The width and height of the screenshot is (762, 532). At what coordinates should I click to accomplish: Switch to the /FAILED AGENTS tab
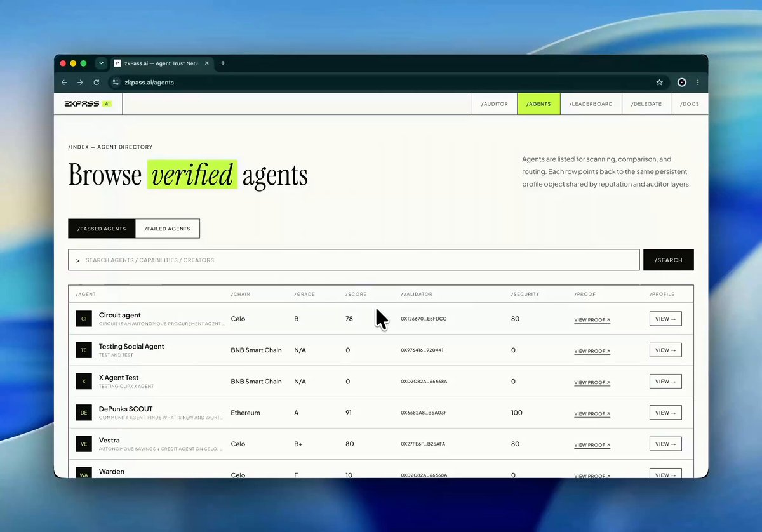(168, 229)
